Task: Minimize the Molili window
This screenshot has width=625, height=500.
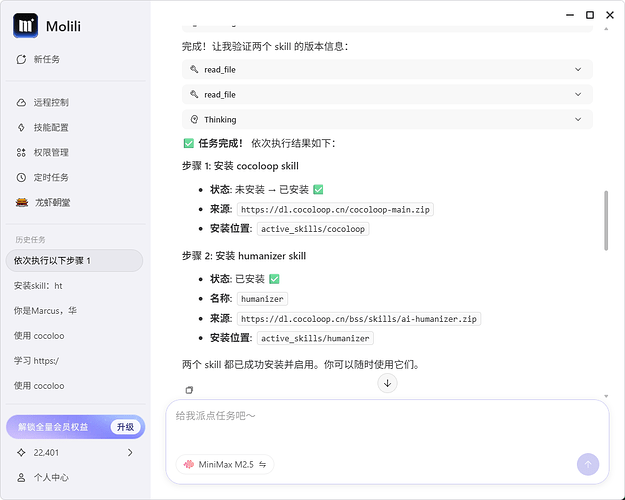Action: (x=570, y=15)
